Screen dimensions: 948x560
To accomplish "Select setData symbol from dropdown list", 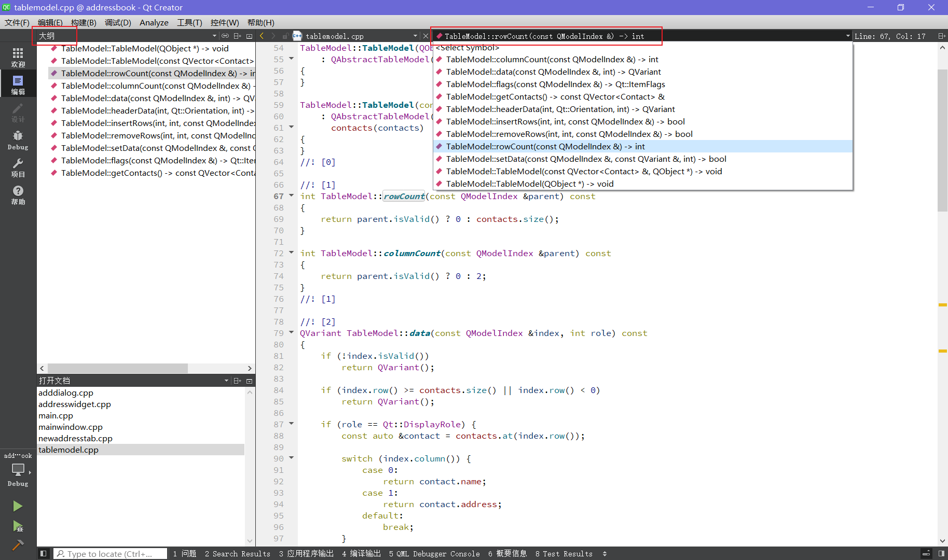I will point(586,159).
